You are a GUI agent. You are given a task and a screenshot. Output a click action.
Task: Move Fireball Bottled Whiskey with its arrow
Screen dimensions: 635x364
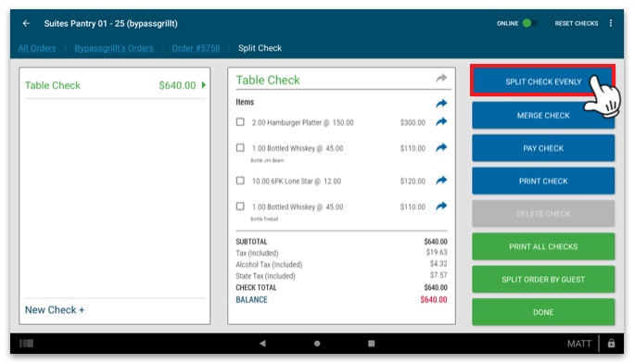441,207
